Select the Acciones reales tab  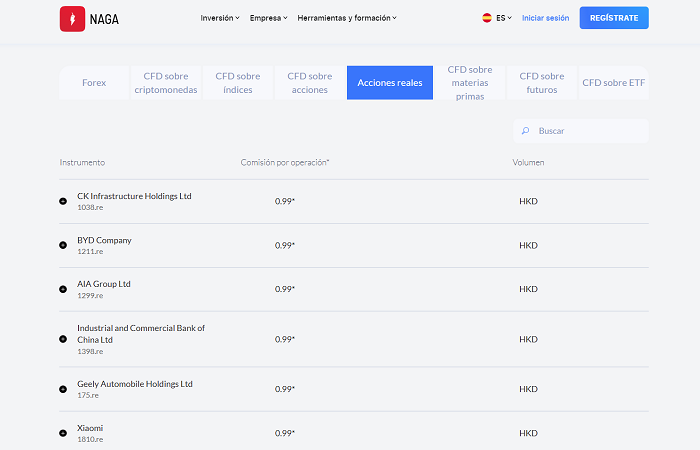click(x=390, y=83)
